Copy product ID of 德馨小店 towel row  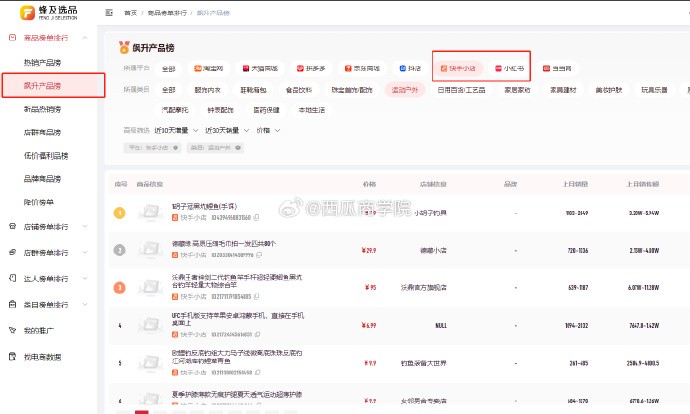(259, 255)
